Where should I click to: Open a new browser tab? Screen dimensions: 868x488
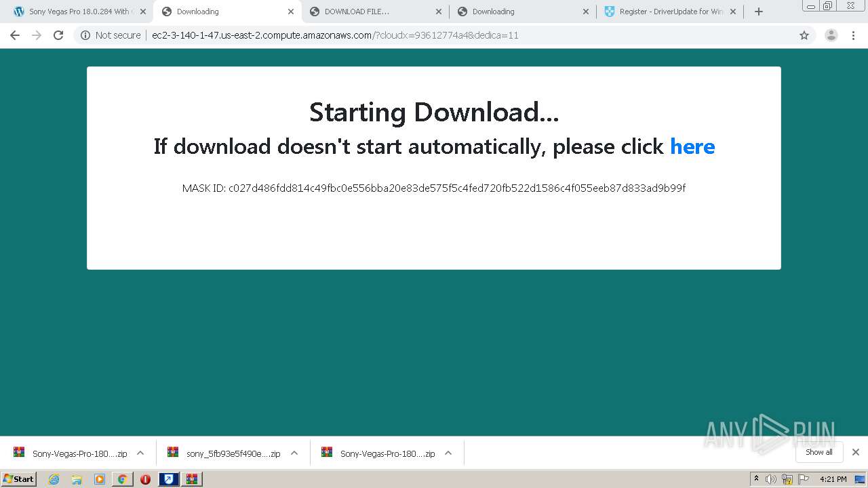(759, 12)
